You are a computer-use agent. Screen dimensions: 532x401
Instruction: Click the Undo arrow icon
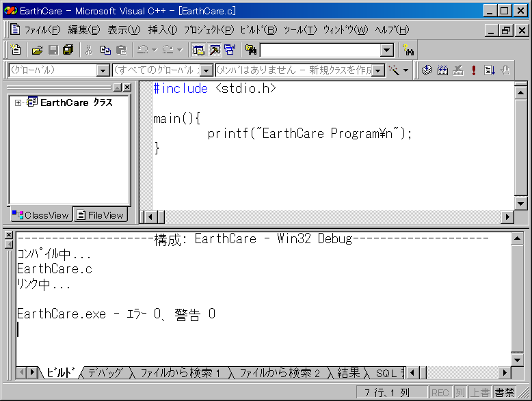(x=143, y=50)
